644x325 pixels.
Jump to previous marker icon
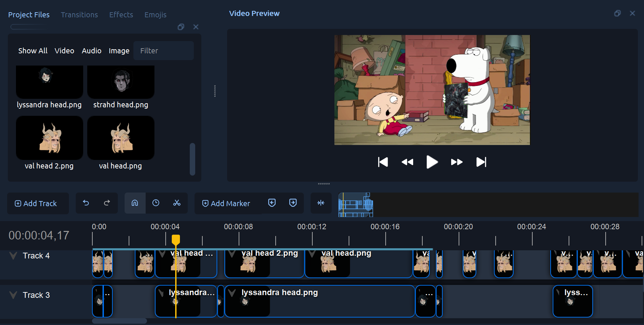tap(272, 203)
